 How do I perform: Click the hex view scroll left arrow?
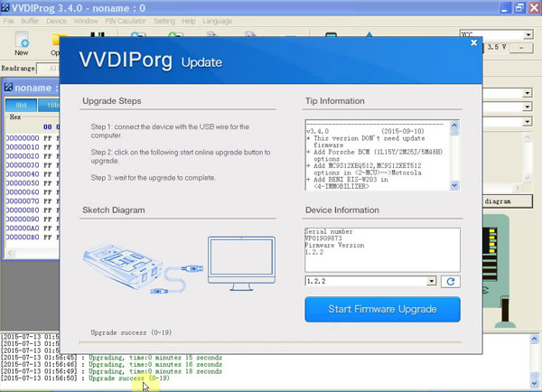(x=10, y=253)
